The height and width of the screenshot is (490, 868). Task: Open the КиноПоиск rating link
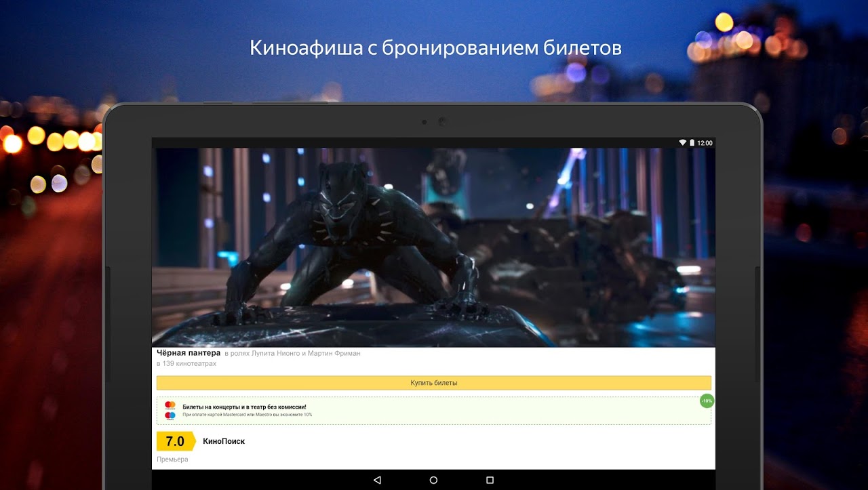[x=224, y=441]
